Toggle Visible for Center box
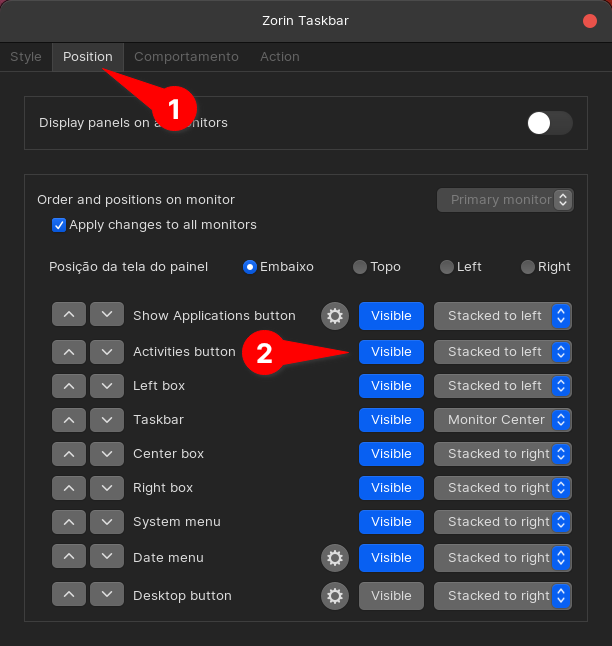This screenshot has height=646, width=612. 391,454
